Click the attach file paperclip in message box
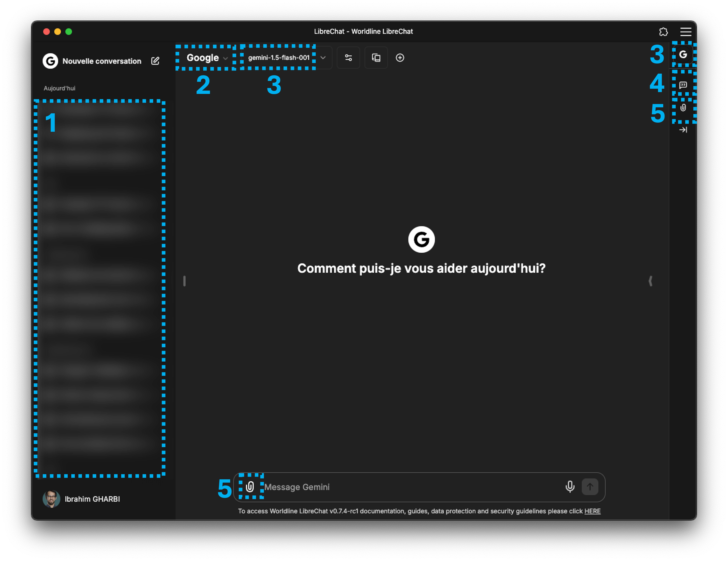728x561 pixels. coord(250,487)
